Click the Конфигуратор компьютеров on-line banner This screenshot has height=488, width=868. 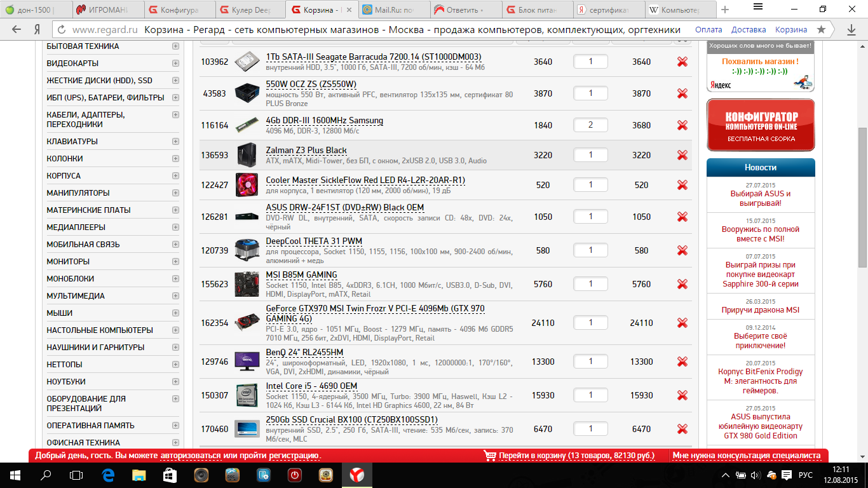pos(761,125)
